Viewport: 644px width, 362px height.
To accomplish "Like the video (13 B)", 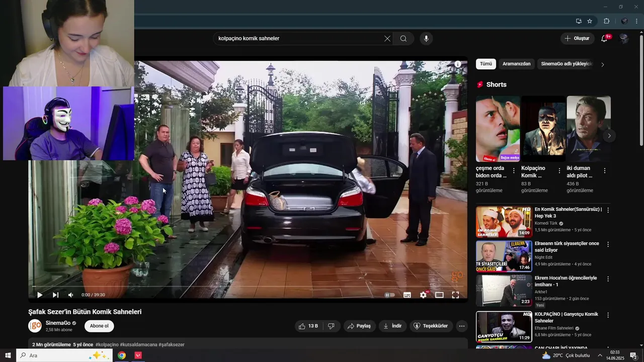I will 308,326.
